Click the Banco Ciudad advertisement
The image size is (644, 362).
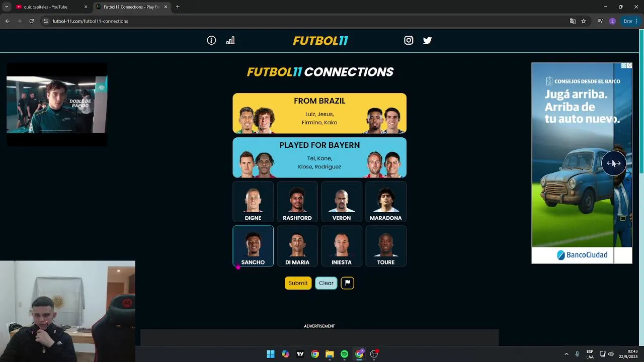(582, 163)
